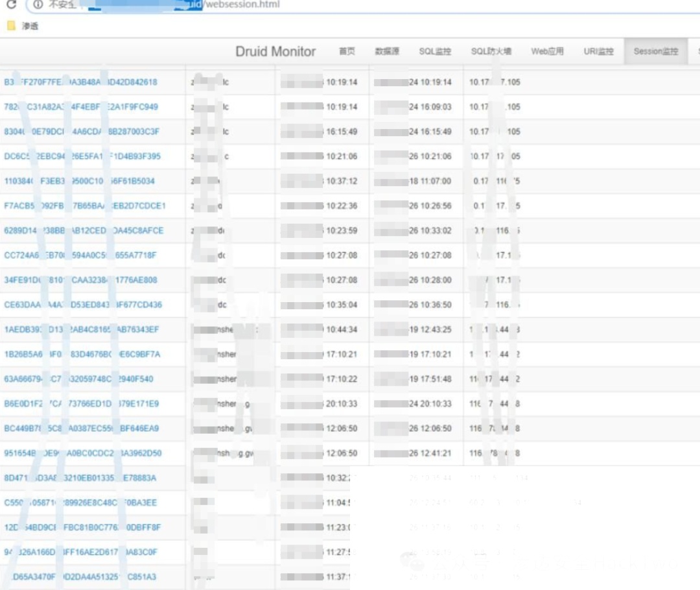
Task: Select the time cell 24 20:10:33
Action: click(430, 404)
